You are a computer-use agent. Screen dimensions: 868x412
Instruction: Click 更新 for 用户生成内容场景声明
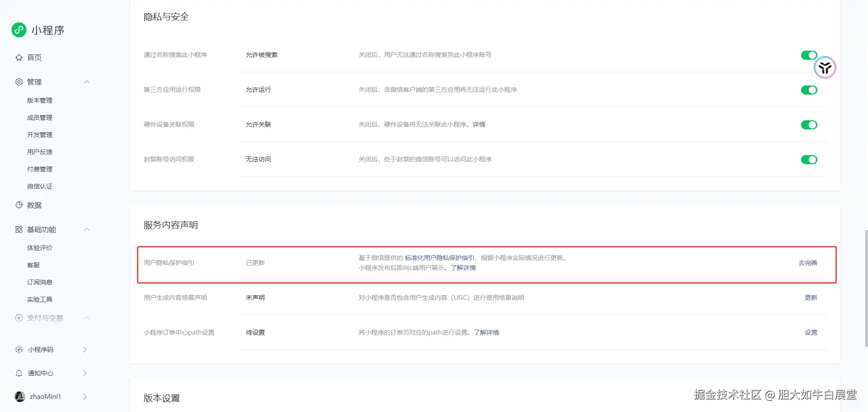pyautogui.click(x=811, y=298)
